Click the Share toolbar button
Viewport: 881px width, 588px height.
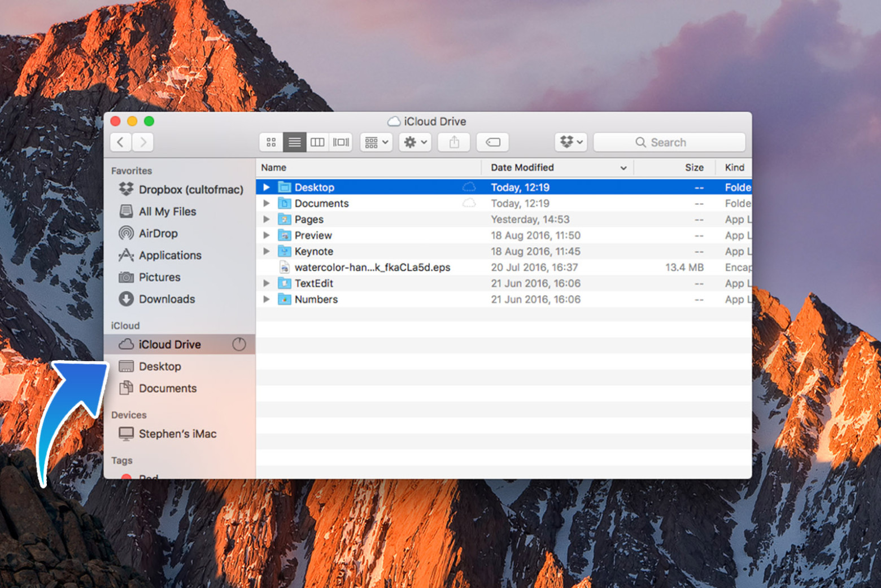point(454,142)
